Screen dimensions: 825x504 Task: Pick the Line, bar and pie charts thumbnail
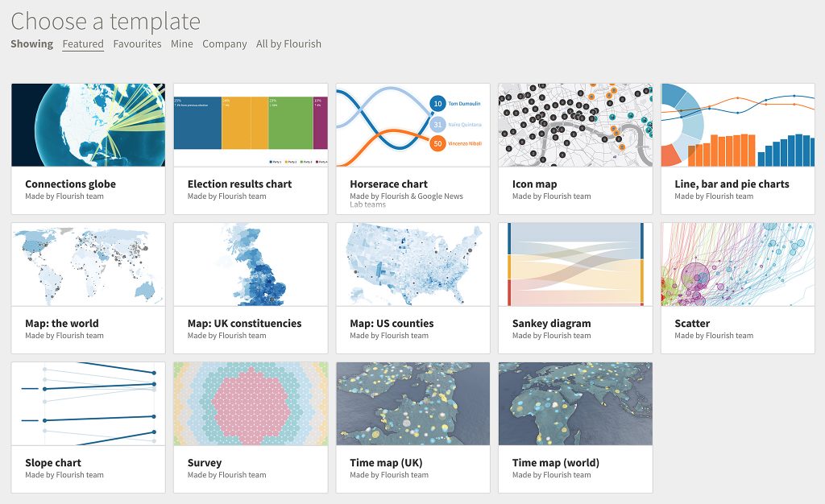[737, 125]
